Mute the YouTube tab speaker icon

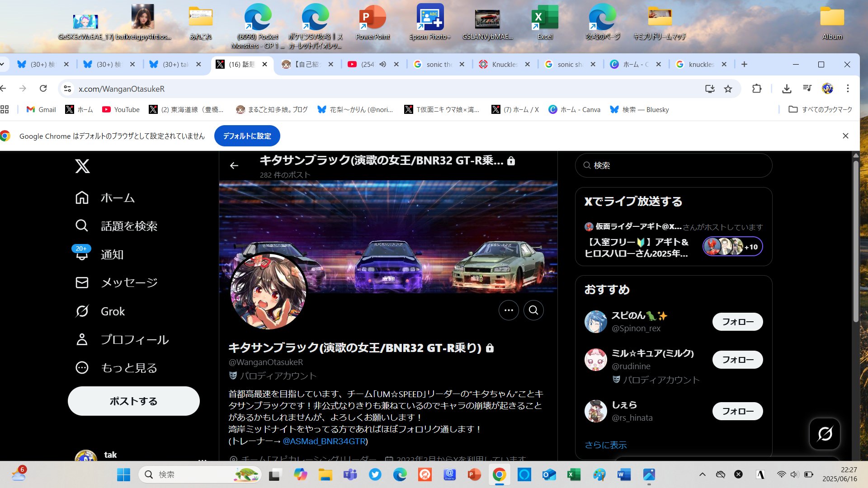tap(382, 64)
